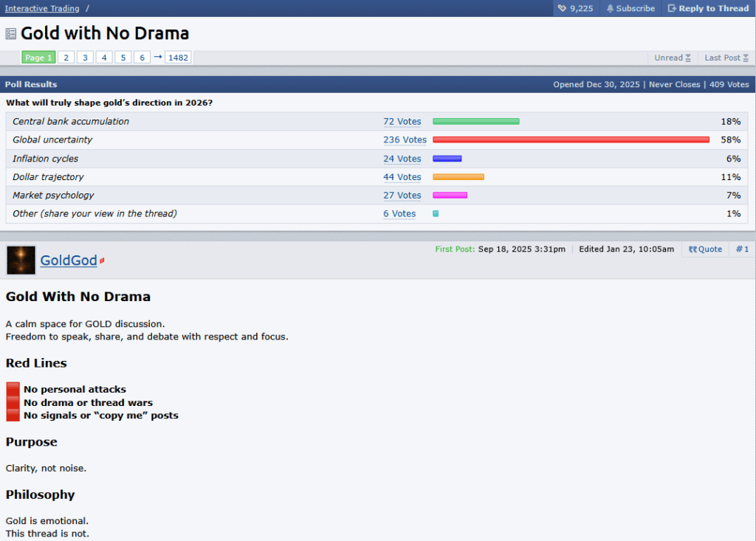The image size is (756, 541).
Task: Open the GoldGod profile link
Action: 69,261
